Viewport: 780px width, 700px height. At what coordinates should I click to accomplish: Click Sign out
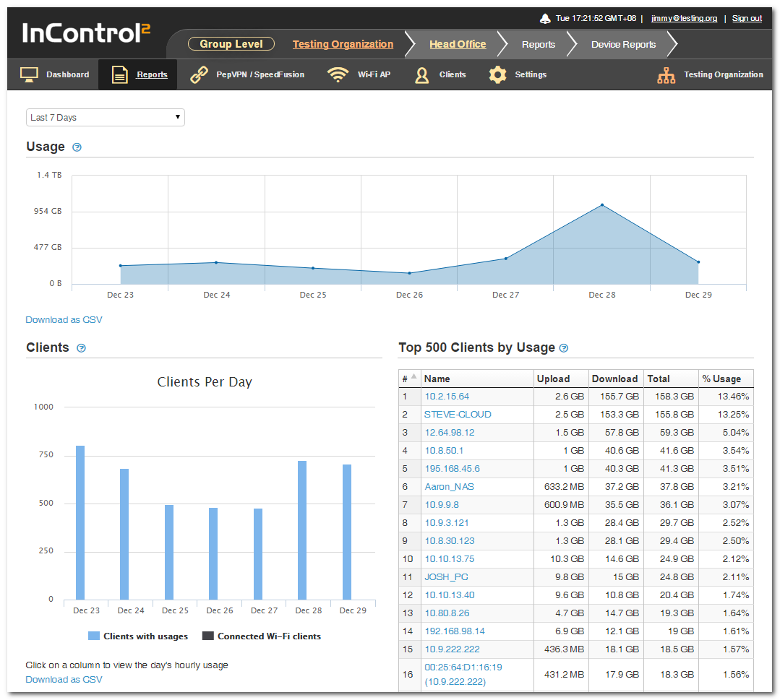click(747, 18)
